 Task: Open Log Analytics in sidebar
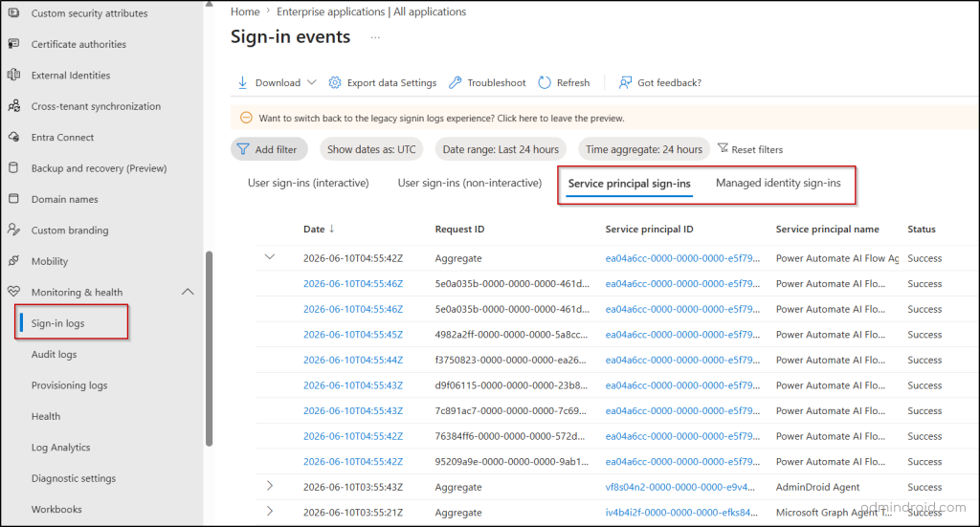click(x=60, y=447)
